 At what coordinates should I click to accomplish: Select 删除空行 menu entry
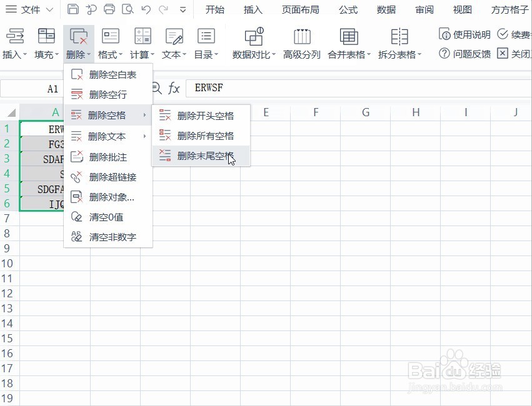tap(108, 94)
